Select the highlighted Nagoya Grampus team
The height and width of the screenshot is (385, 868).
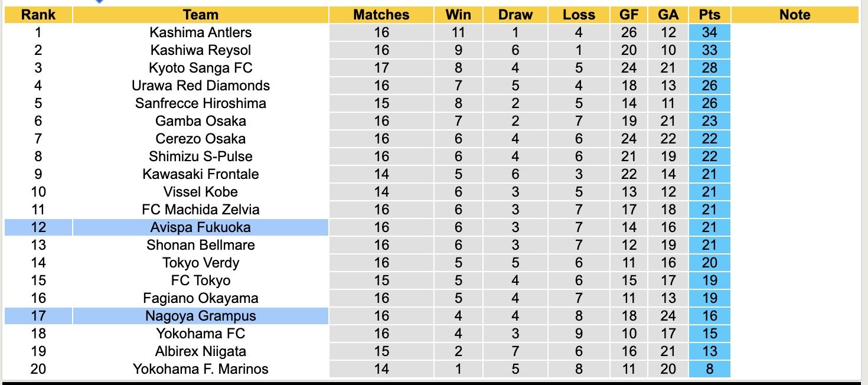click(x=201, y=316)
